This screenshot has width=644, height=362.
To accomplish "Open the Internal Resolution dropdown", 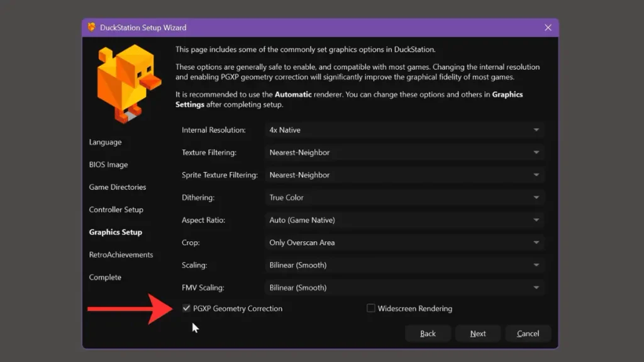I will (x=404, y=129).
